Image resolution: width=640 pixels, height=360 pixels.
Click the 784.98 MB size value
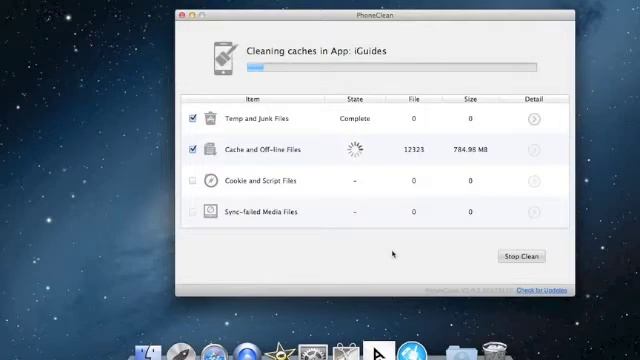click(470, 149)
